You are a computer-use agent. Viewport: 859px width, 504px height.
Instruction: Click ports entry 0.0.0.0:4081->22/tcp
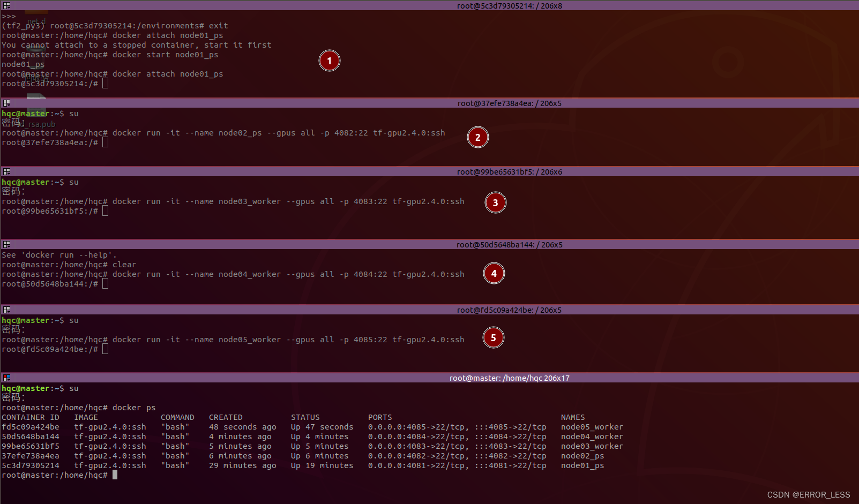pos(419,465)
